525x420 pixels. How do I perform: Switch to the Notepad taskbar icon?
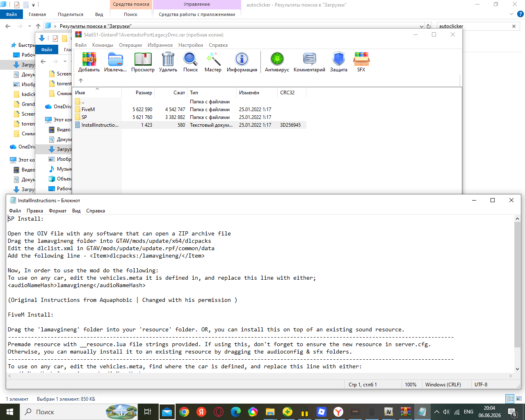422,412
